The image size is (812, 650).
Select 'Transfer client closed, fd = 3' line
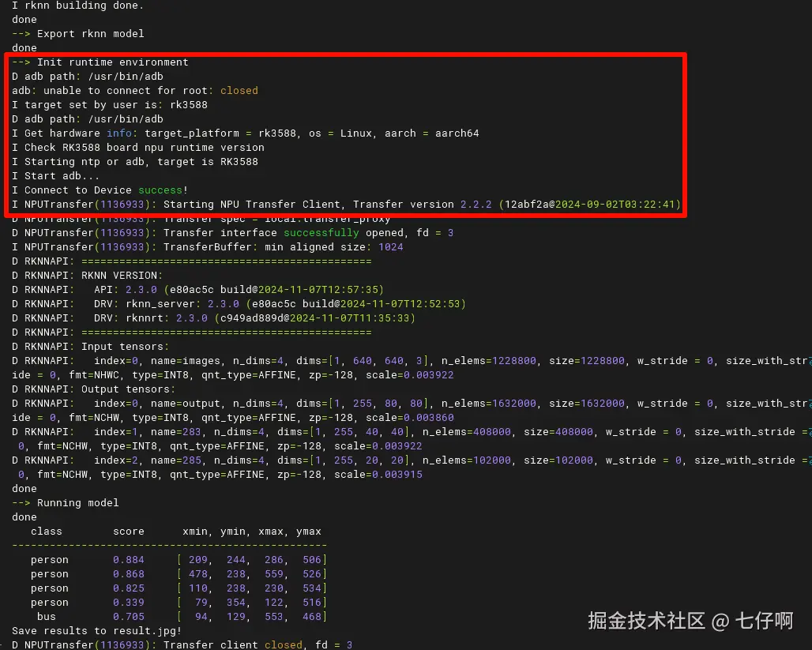(x=182, y=644)
